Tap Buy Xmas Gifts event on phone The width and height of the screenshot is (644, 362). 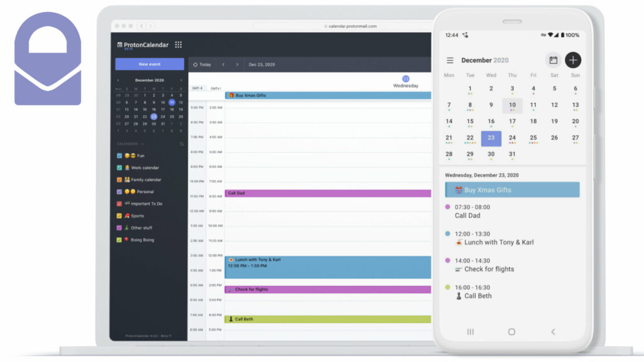(512, 190)
